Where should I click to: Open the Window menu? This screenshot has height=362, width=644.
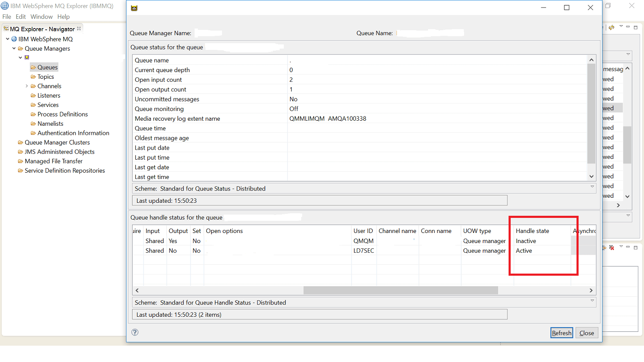pyautogui.click(x=42, y=17)
